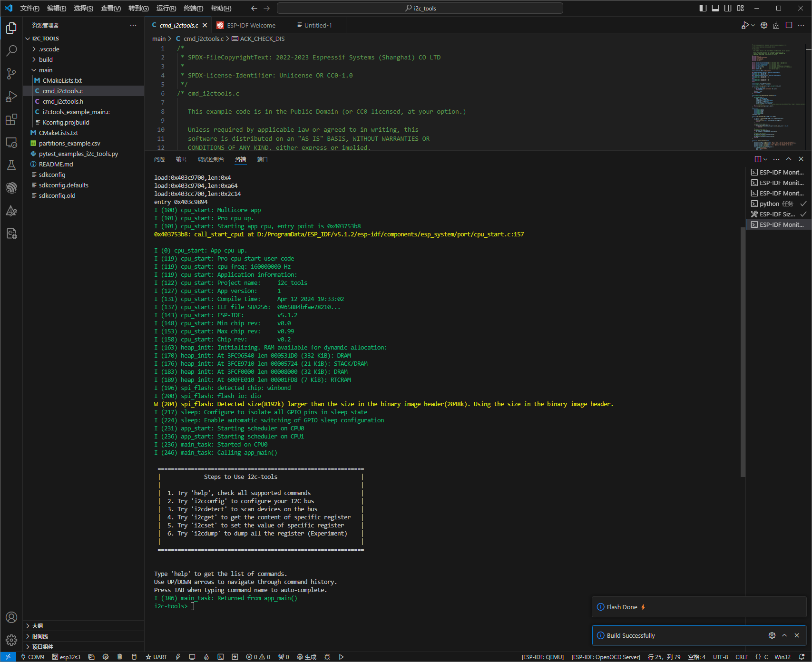Image resolution: width=812 pixels, height=662 pixels.
Task: Open the i2c_tools command center search box
Action: coord(420,8)
